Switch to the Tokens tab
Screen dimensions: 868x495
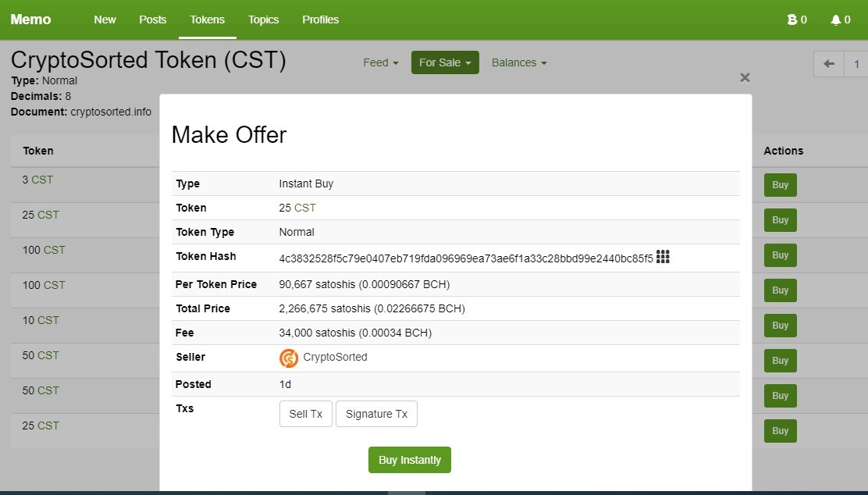[207, 20]
